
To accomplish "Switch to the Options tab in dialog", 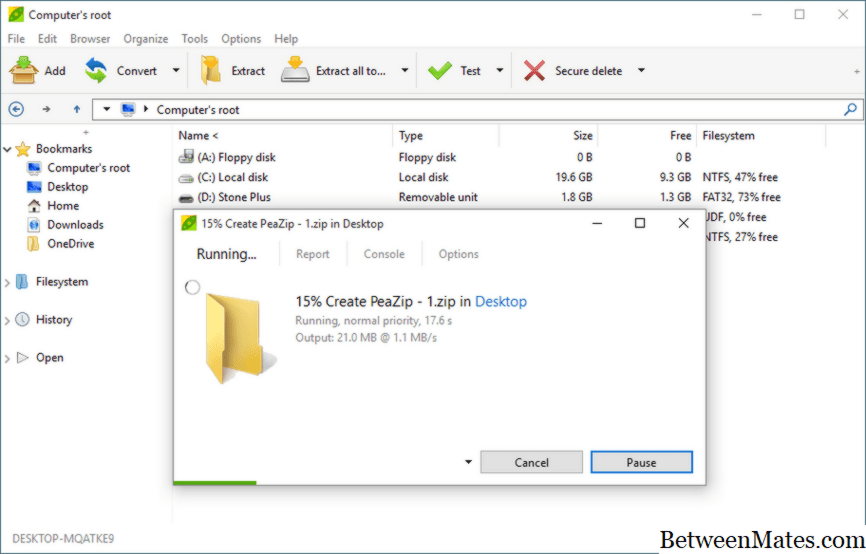I will click(458, 254).
